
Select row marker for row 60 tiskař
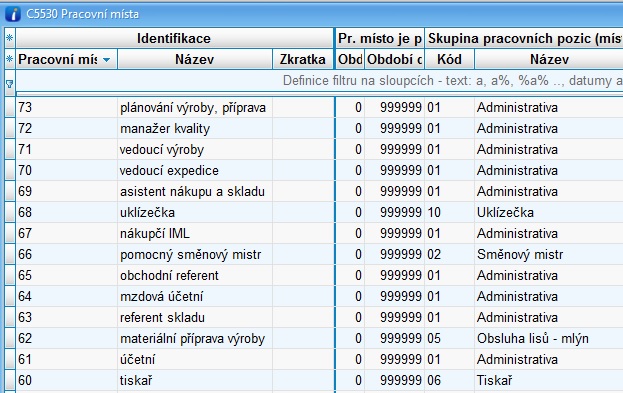tap(10, 380)
